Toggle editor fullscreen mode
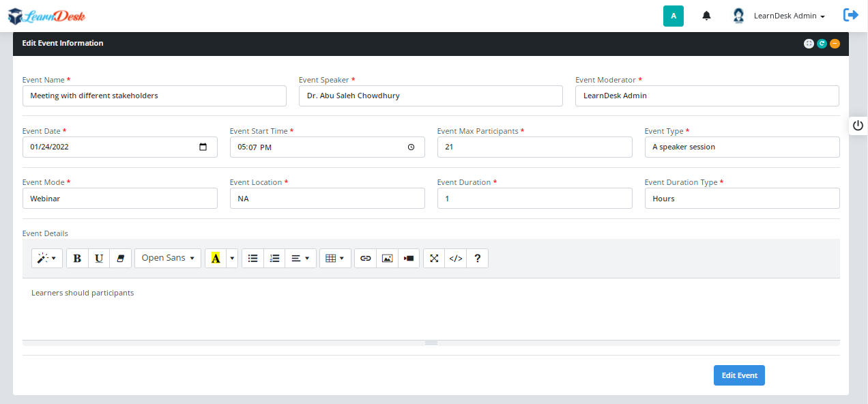868x404 pixels. click(x=434, y=258)
